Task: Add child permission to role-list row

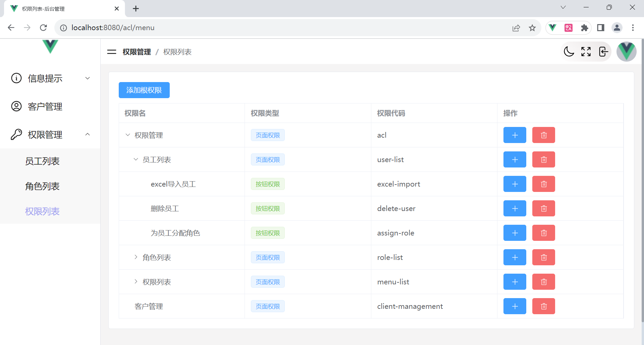Action: pyautogui.click(x=515, y=257)
